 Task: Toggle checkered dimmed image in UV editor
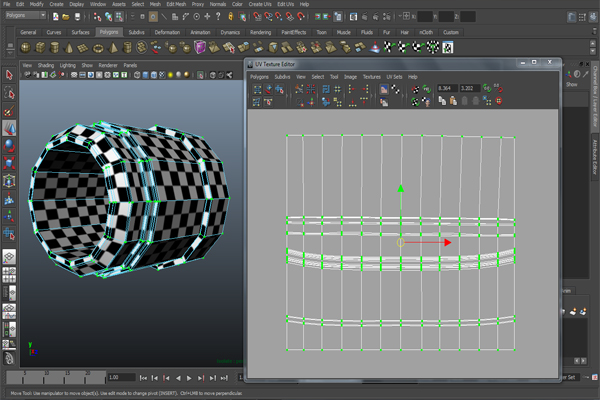[x=395, y=90]
